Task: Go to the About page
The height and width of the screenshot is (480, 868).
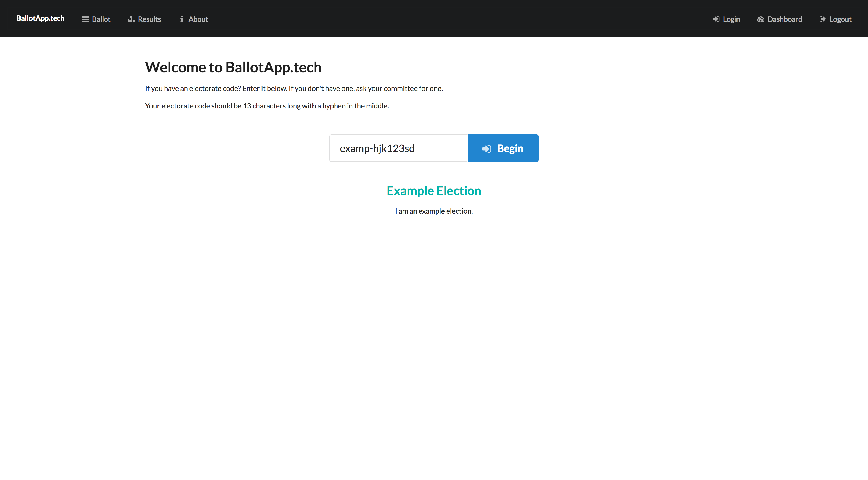Action: (x=198, y=19)
